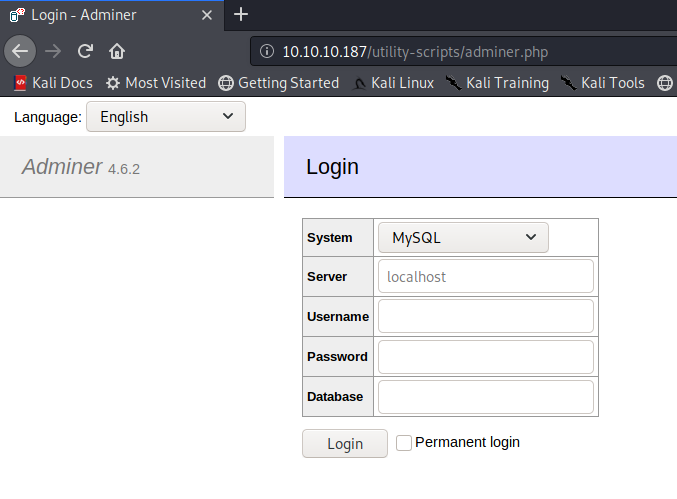Click the browser forward arrow button

pos(53,51)
